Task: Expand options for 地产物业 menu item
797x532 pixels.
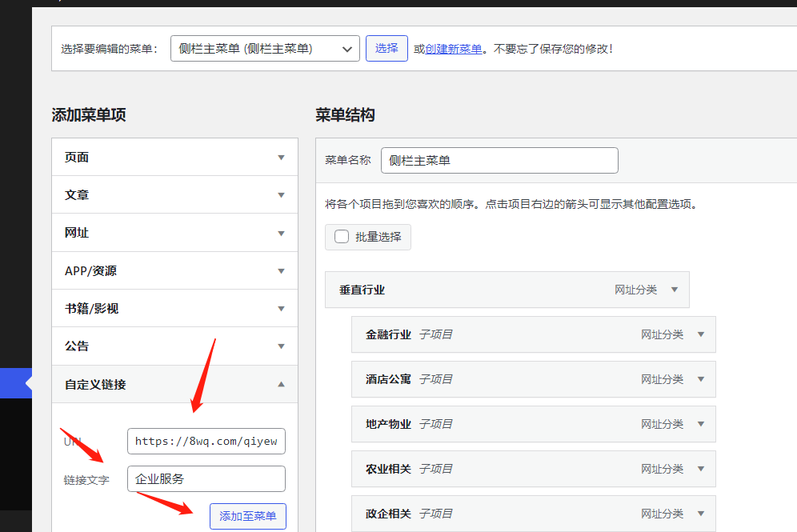Action: 701,424
